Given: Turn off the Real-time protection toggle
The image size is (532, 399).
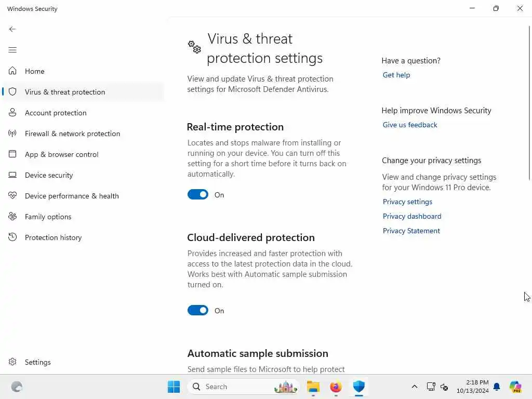Looking at the screenshot, I should coord(198,194).
